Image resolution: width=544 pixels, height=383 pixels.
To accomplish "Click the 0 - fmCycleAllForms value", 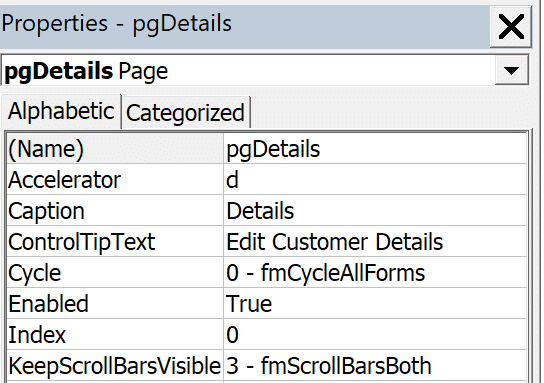I will tap(375, 273).
